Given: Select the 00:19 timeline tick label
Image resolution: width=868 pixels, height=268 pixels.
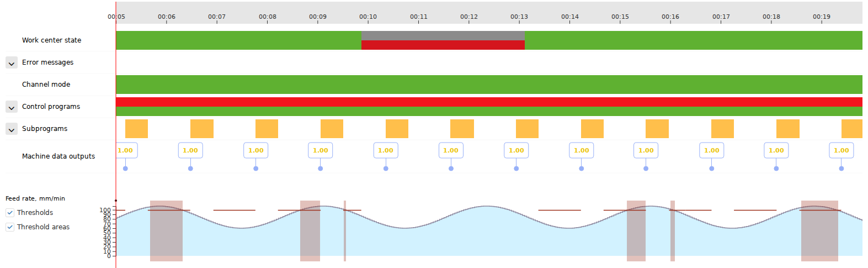Looking at the screenshot, I should [x=822, y=17].
